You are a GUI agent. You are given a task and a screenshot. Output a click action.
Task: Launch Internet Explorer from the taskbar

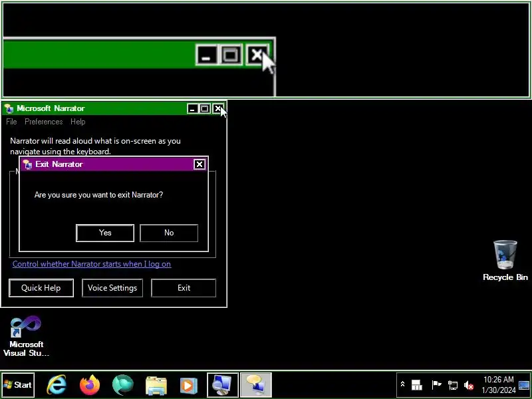pos(57,385)
